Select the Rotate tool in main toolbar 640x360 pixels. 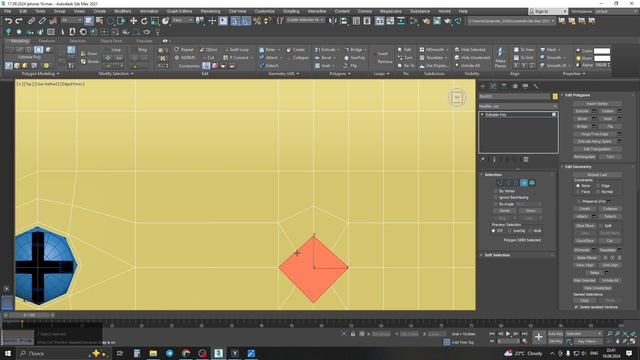point(144,21)
